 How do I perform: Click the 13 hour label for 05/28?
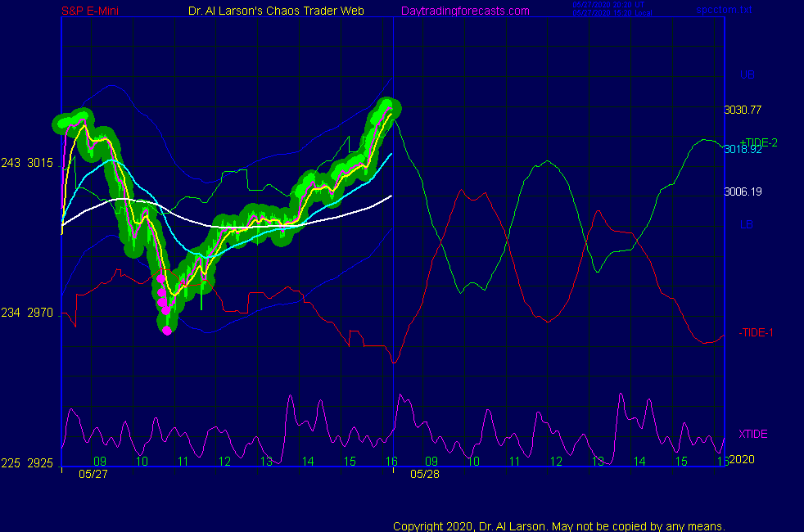(598, 462)
